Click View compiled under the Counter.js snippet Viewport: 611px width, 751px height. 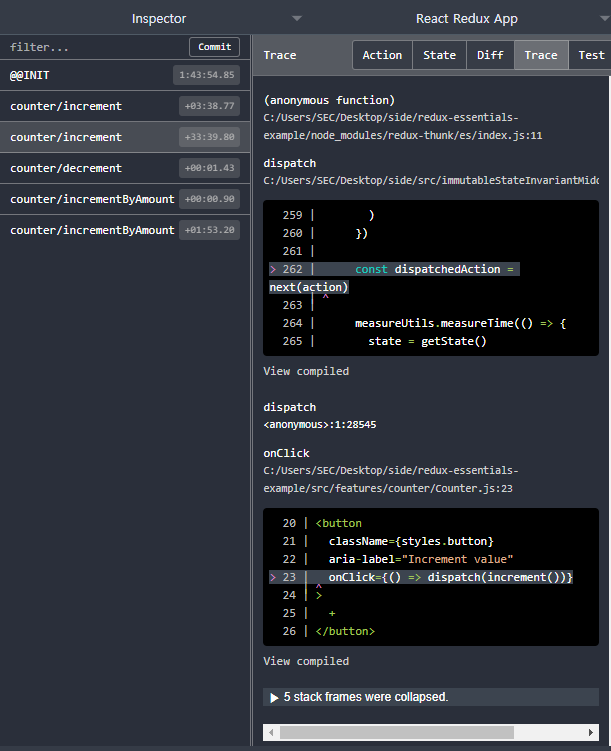tap(306, 661)
